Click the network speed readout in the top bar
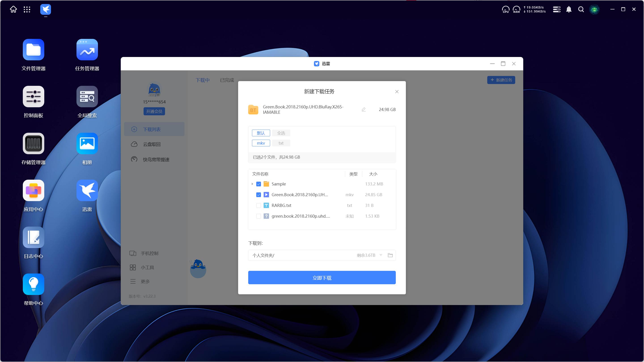This screenshot has height=362, width=644. tap(534, 9)
